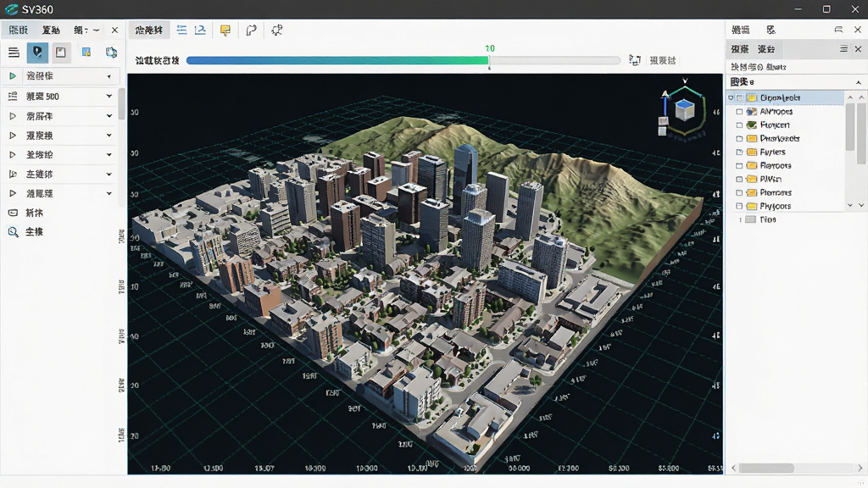Click the bent-arrow shape icon in the top toolbar
868x488 pixels.
tap(251, 30)
